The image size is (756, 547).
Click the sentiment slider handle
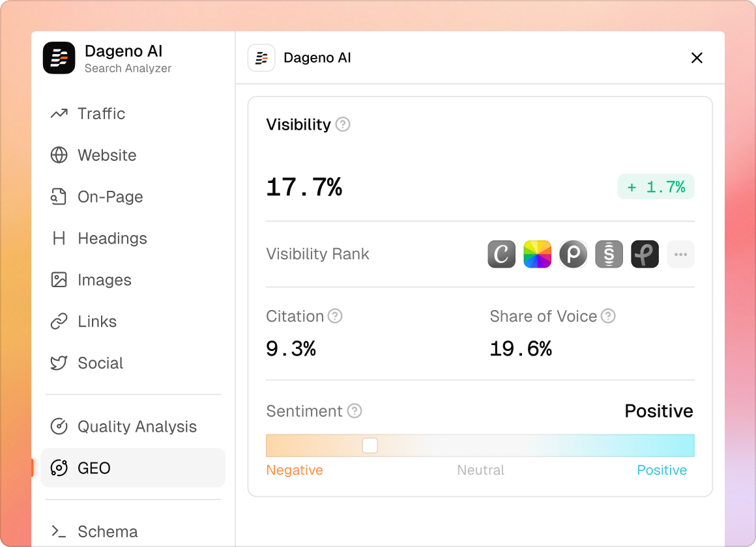point(370,446)
